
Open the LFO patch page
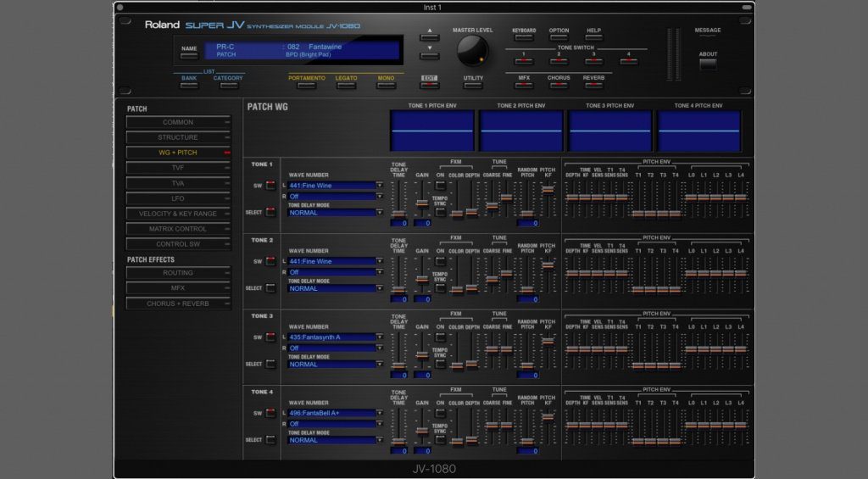[x=178, y=198]
